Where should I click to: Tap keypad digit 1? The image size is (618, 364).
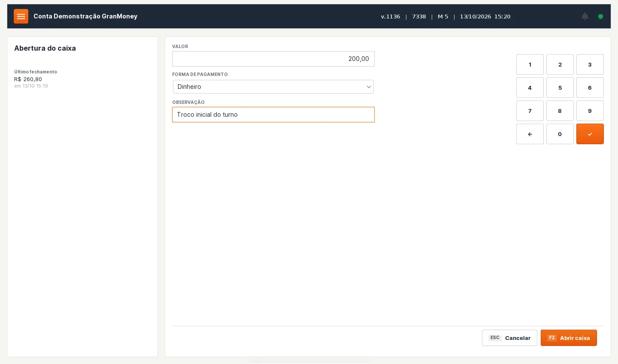tap(530, 64)
